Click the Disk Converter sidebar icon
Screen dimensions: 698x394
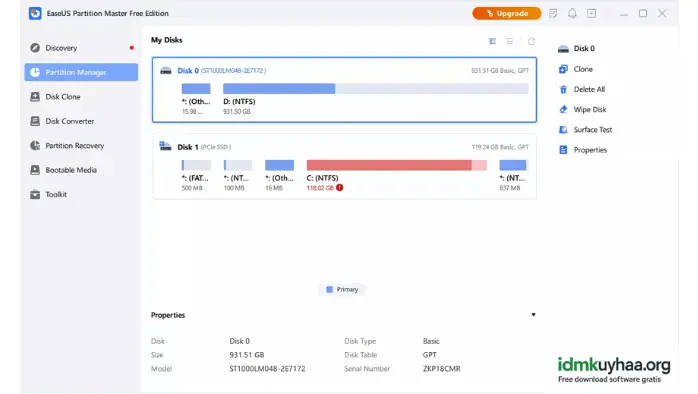point(35,121)
